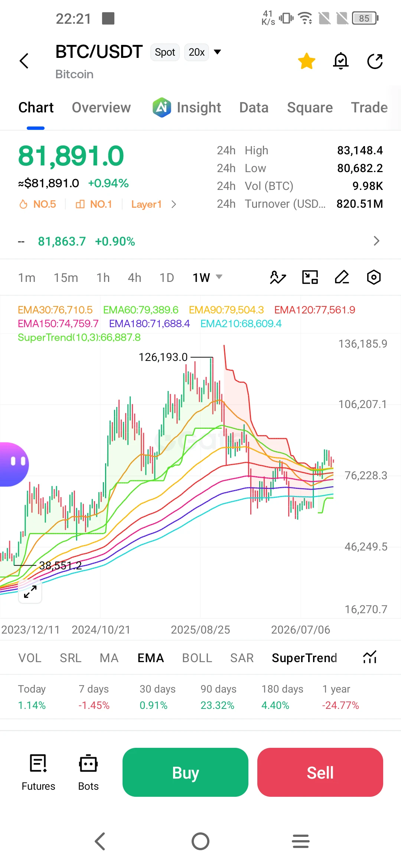This screenshot has height=868, width=401.
Task: Select the 15m timeframe
Action: pyautogui.click(x=66, y=277)
